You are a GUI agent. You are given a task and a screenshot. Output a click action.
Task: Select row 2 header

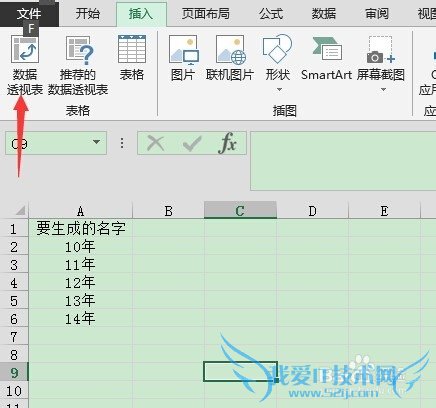[x=14, y=247]
